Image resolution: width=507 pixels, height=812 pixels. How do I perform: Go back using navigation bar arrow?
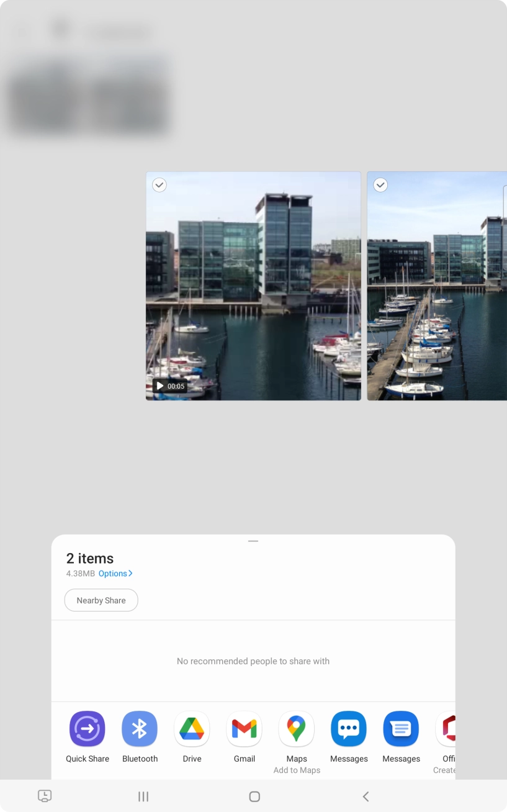pos(366,796)
